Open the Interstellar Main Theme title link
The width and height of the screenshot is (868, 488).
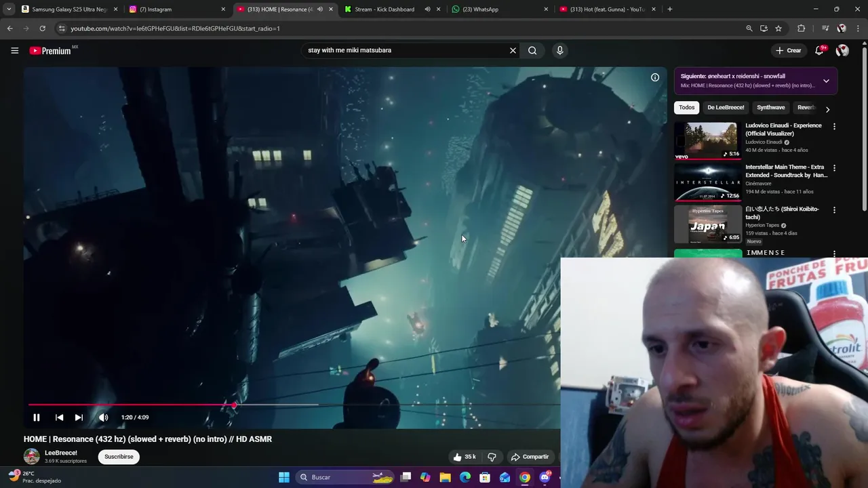tap(787, 171)
